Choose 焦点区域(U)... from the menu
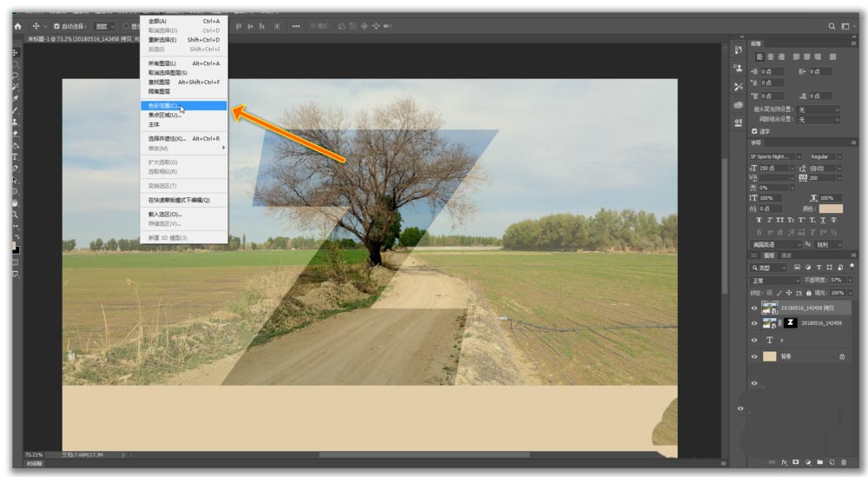Screen dimensions: 868x477 click(x=183, y=116)
